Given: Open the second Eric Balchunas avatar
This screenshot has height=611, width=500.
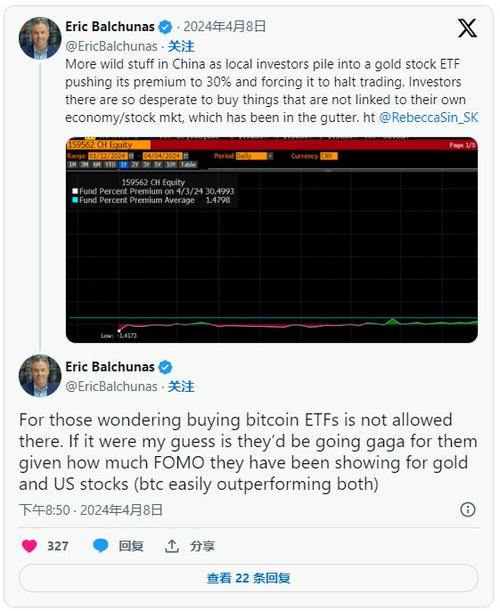Looking at the screenshot, I should pyautogui.click(x=40, y=376).
